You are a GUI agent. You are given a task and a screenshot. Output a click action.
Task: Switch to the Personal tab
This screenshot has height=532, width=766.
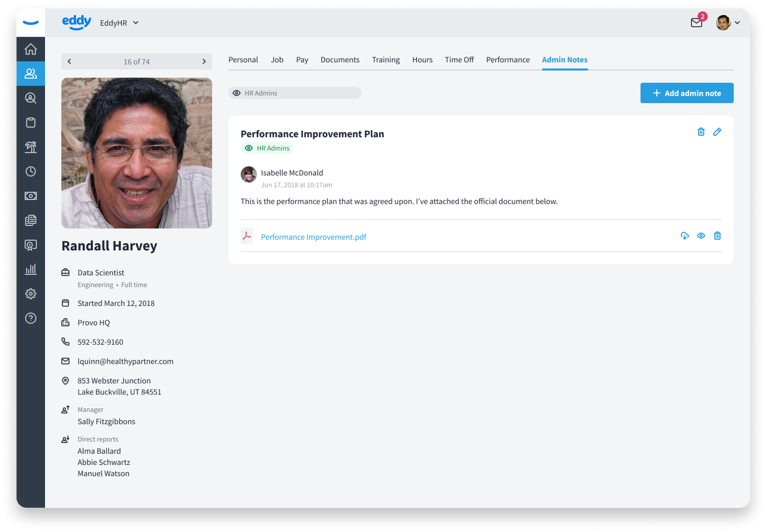coord(243,60)
